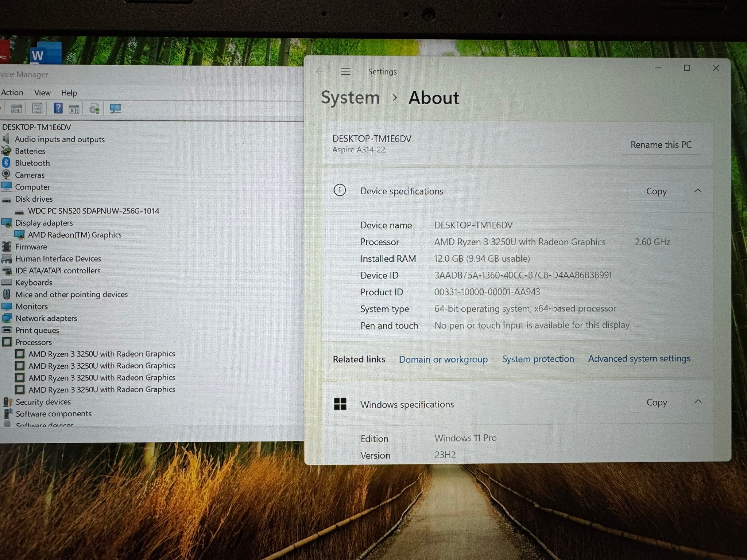Collapse the Device specifications section chevron
This screenshot has height=560, width=747.
pyautogui.click(x=698, y=190)
